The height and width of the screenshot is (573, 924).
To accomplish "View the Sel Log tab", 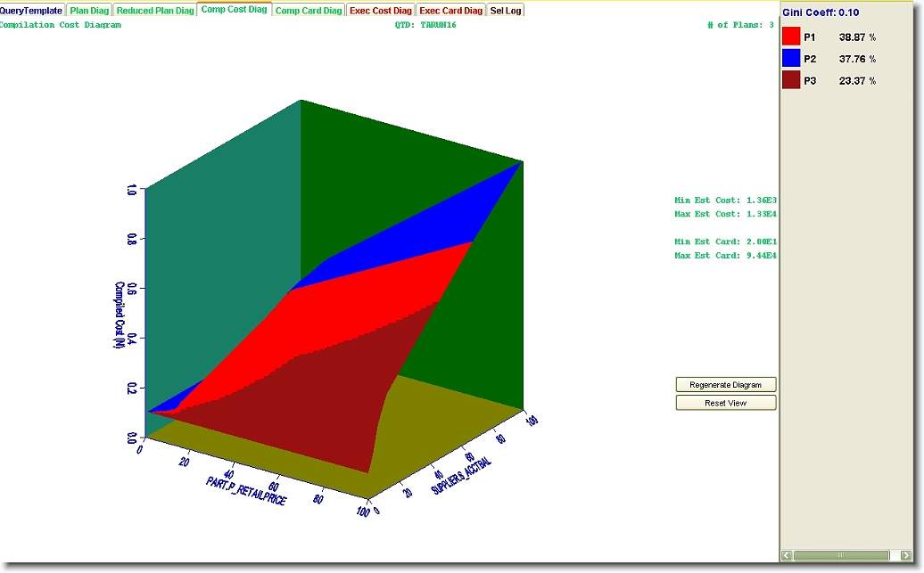I will 506,11.
